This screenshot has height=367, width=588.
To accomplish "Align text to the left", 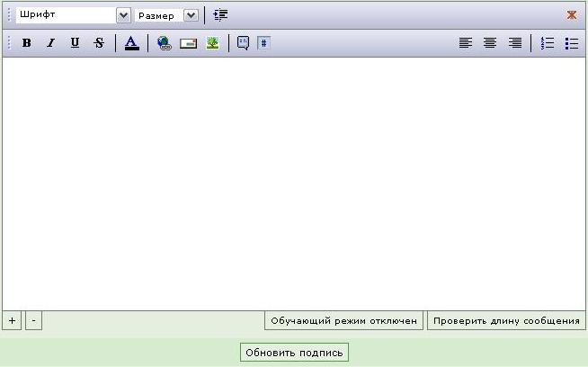I will click(x=466, y=43).
